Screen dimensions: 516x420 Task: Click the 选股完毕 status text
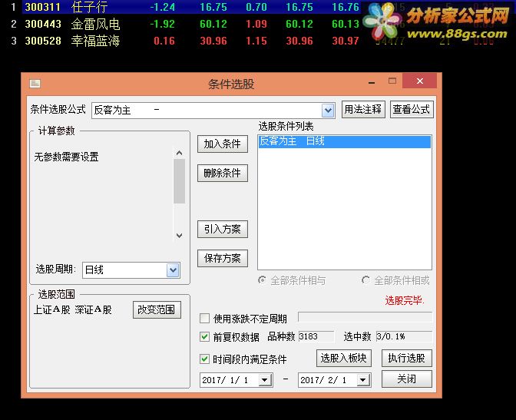(x=405, y=300)
